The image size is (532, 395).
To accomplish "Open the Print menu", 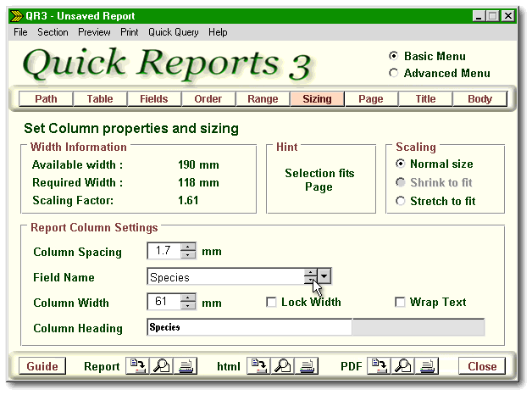I will pos(130,32).
